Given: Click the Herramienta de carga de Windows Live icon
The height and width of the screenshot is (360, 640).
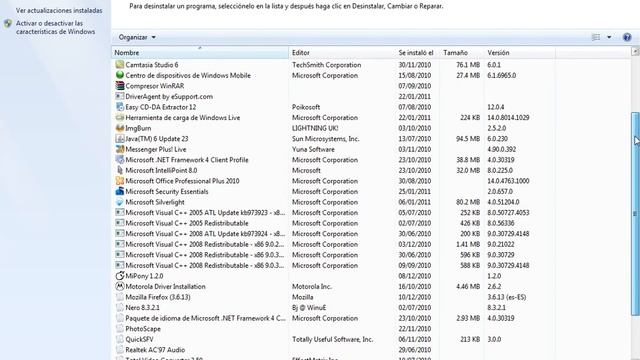Looking at the screenshot, I should tap(120, 118).
